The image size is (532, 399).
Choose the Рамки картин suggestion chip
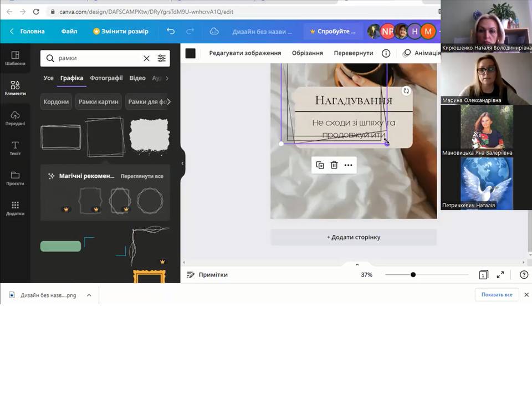(x=99, y=102)
